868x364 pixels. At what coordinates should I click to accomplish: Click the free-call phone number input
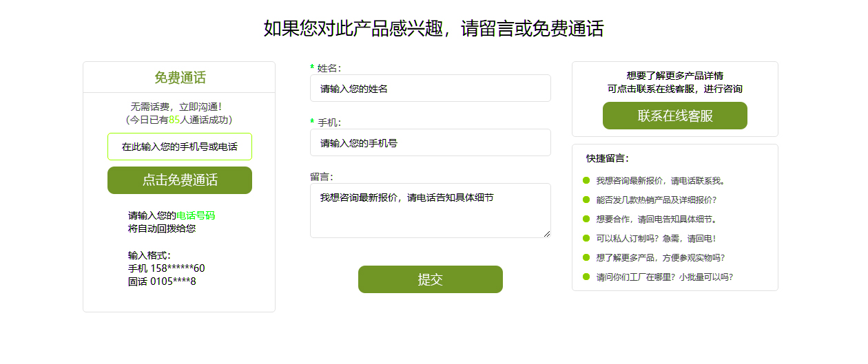180,147
